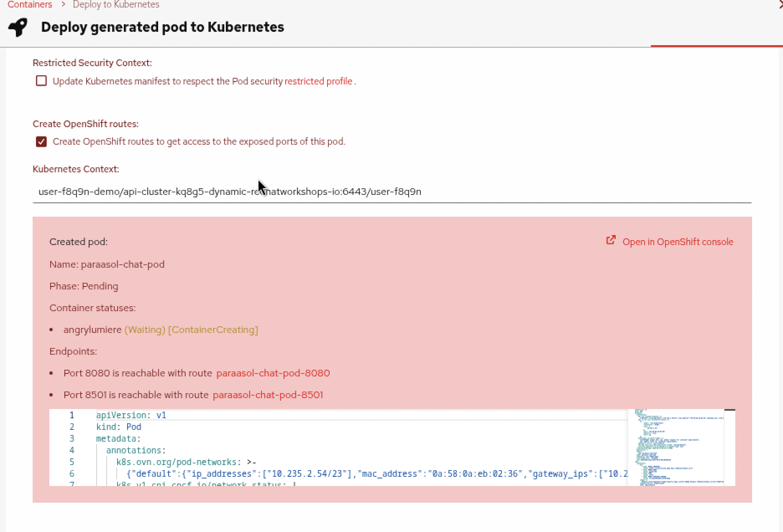Select the Deploy to Kubernetes breadcrumb item
Image resolution: width=783 pixels, height=532 pixels.
116,5
